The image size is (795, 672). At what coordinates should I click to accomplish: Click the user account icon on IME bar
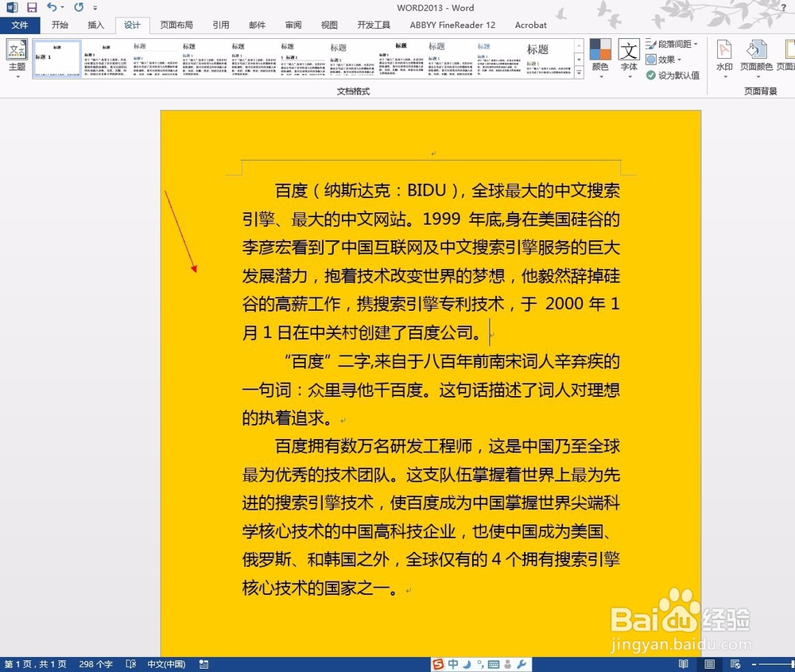click(x=507, y=664)
